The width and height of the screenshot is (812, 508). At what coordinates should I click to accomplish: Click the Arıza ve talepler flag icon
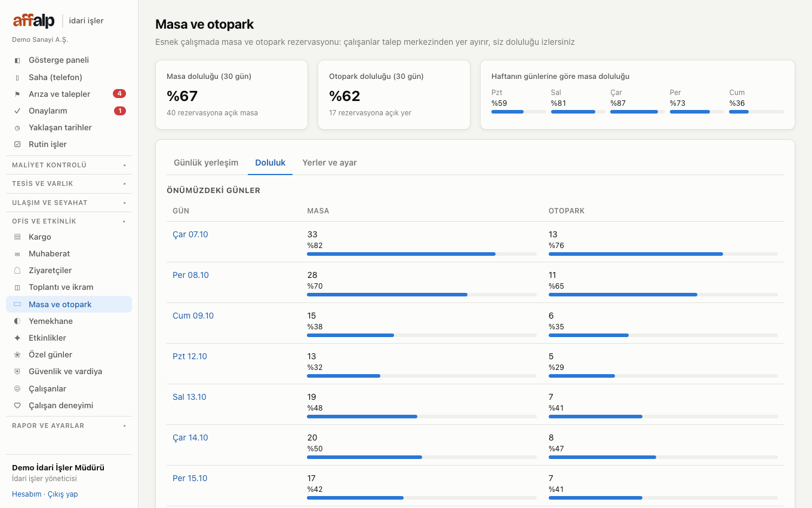17,94
